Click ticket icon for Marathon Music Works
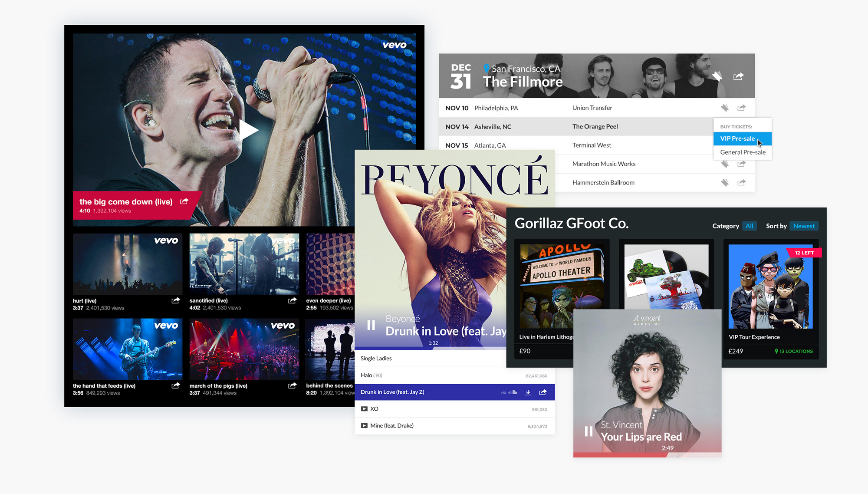This screenshot has height=494, width=868. pyautogui.click(x=725, y=165)
